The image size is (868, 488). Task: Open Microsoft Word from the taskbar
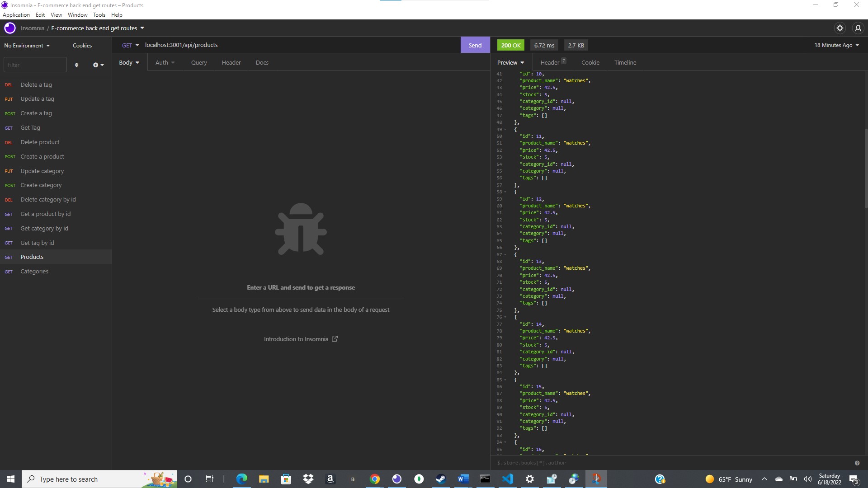point(463,479)
